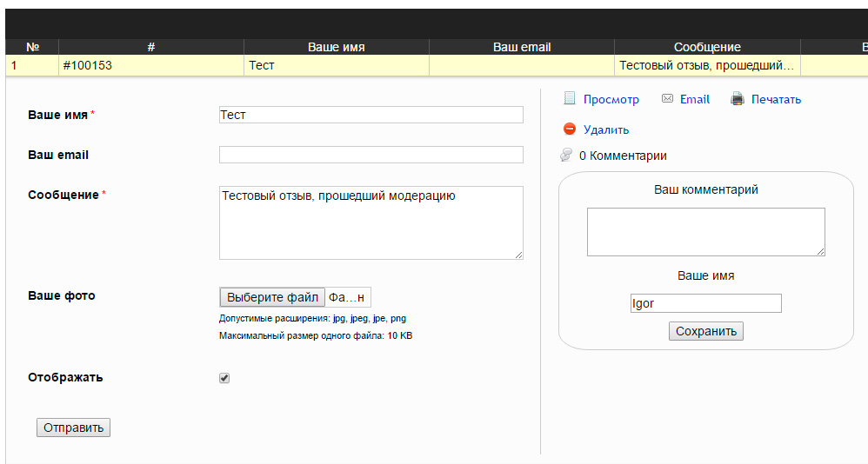Click the Email envelope icon
The height and width of the screenshot is (464, 868).
[667, 99]
